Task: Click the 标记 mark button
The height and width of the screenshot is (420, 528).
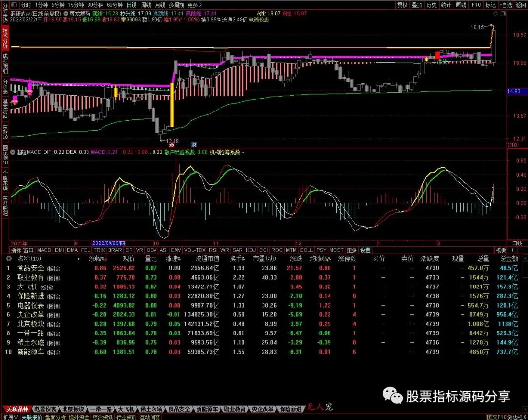Action: [x=490, y=5]
